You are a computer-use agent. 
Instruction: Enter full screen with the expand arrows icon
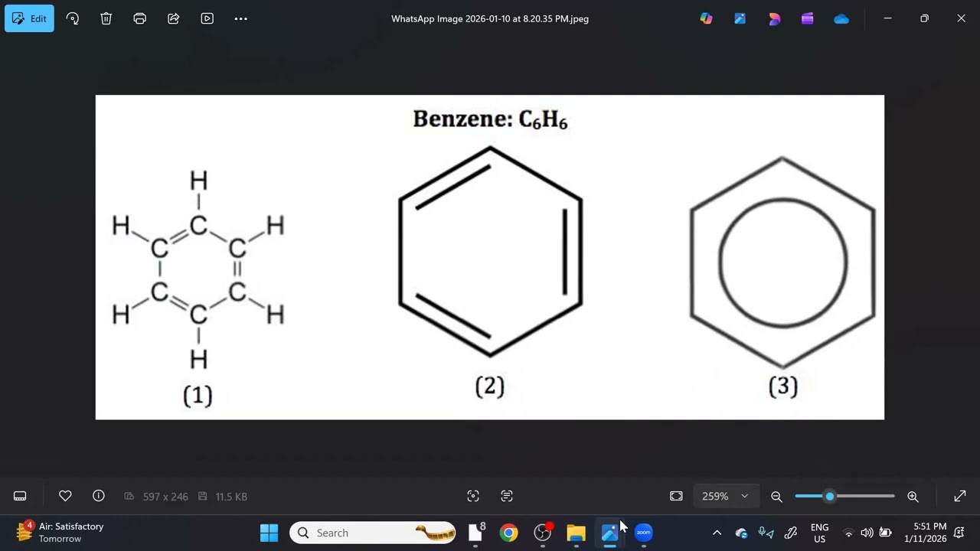pyautogui.click(x=960, y=496)
